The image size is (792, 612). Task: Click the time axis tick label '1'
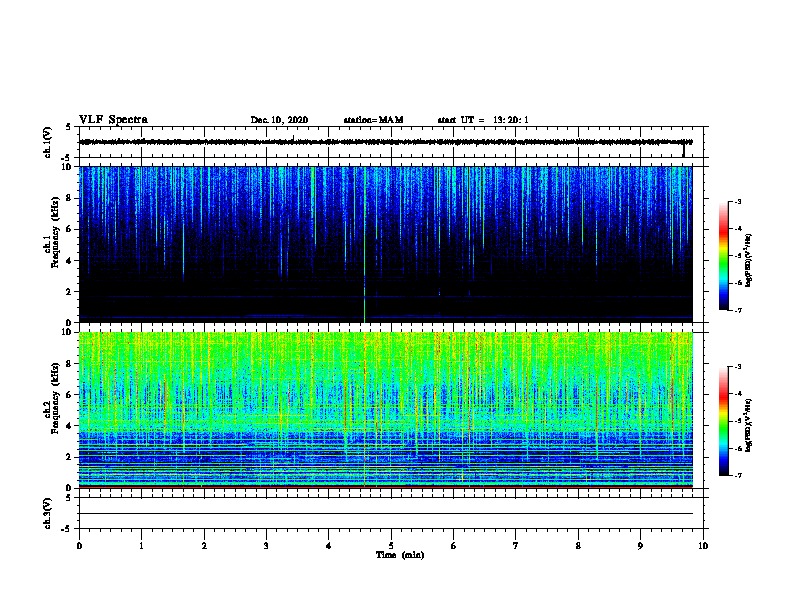pyautogui.click(x=141, y=545)
